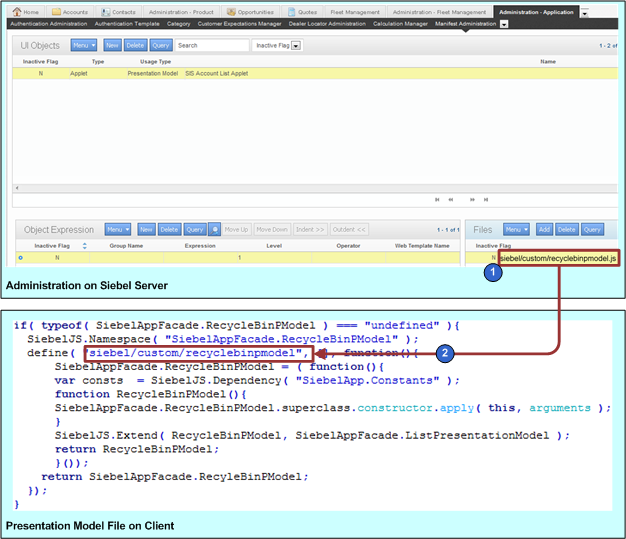
Task: Toggle sort arrows on Object Expression Inactive Flag
Action: pyautogui.click(x=84, y=246)
